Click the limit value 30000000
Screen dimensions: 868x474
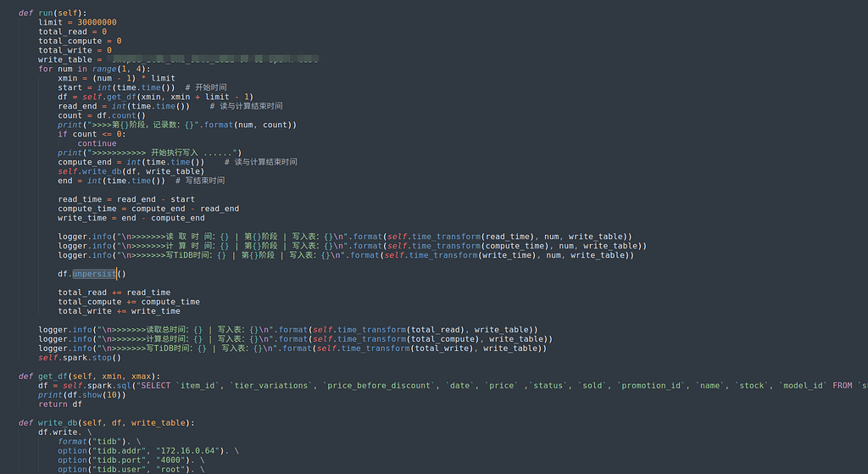pos(93,22)
